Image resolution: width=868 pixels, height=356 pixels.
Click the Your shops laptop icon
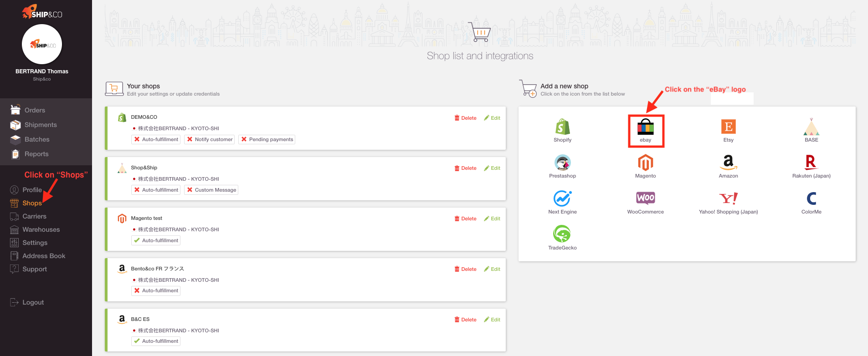[x=114, y=89]
